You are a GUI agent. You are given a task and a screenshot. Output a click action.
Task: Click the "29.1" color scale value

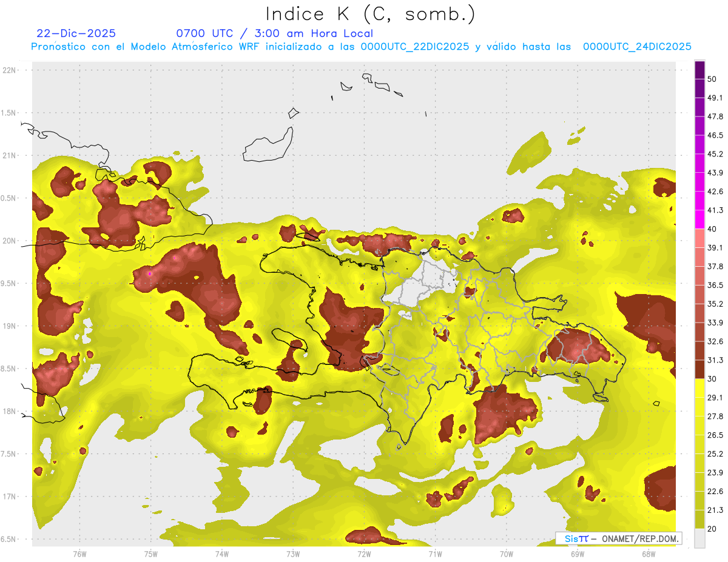[715, 397]
